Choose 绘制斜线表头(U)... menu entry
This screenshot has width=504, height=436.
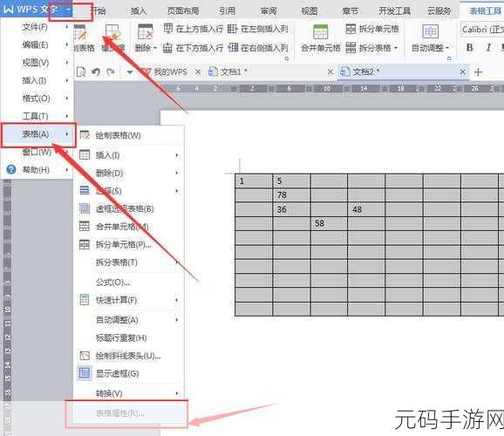click(x=129, y=356)
